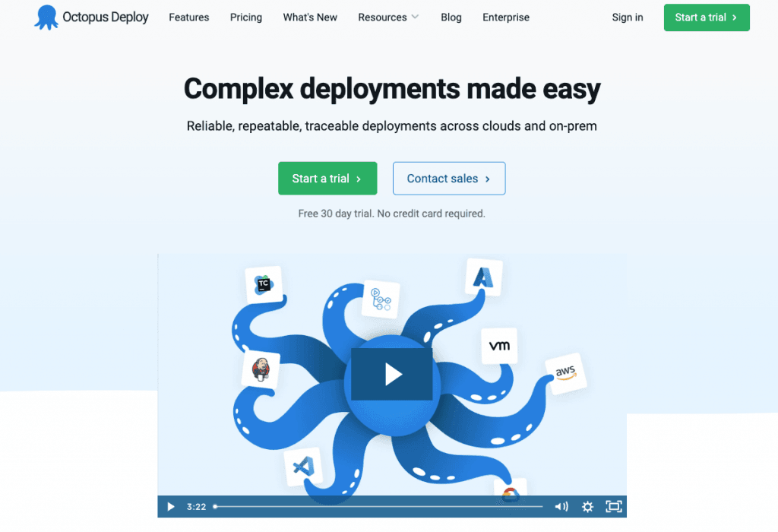778x532 pixels.
Task: Open video settings gear
Action: pos(587,506)
